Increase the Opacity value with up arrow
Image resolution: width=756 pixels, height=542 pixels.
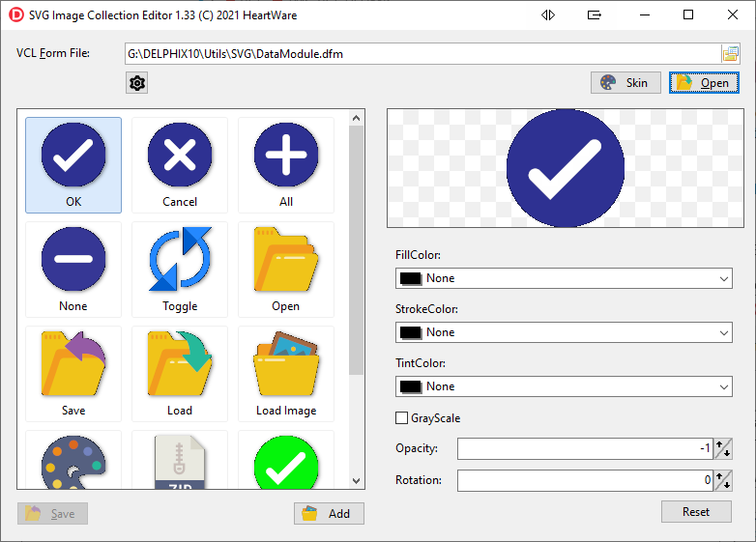click(724, 444)
